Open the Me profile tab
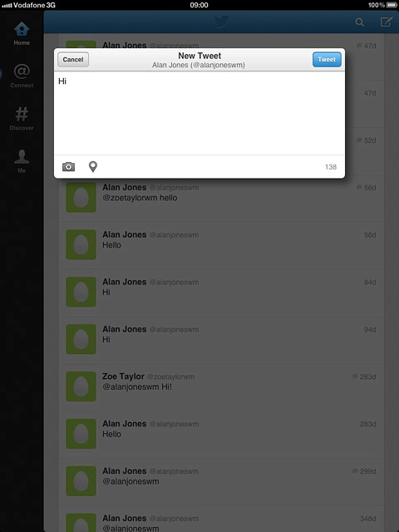The width and height of the screenshot is (399, 532). coord(22,161)
